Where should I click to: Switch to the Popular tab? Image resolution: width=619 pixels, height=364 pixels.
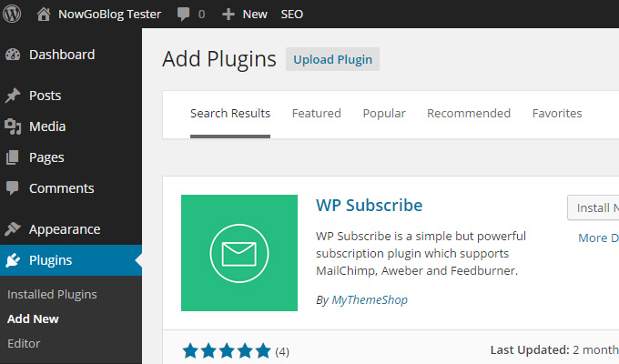[384, 114]
